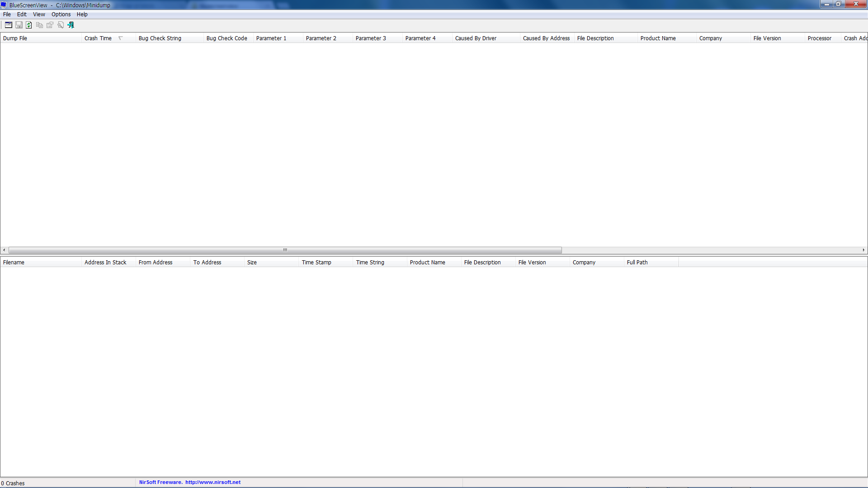Image resolution: width=868 pixels, height=488 pixels.
Task: Sort lower pane by Filename column
Action: (41, 263)
